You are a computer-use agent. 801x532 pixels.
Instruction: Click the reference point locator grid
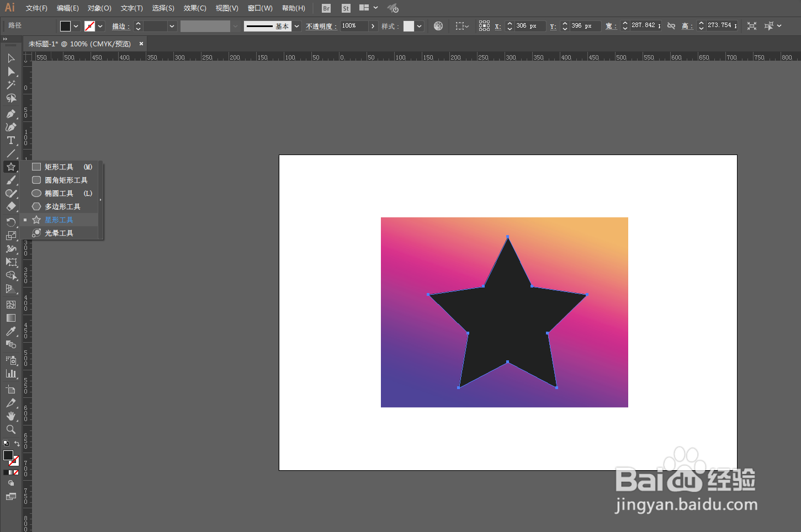click(484, 26)
